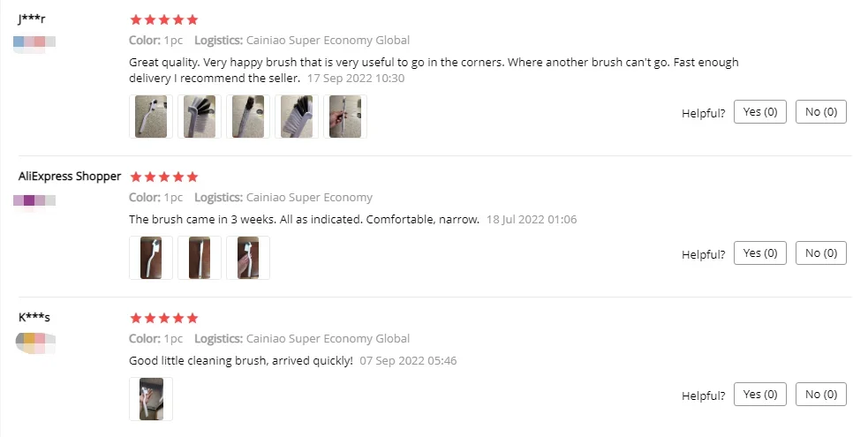
Task: Open first brush photo in J***r's review
Action: pyautogui.click(x=151, y=117)
